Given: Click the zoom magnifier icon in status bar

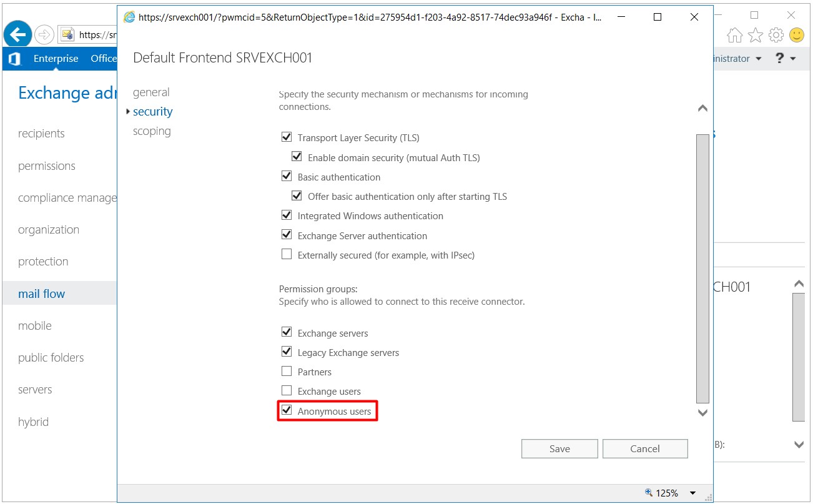Looking at the screenshot, I should pyautogui.click(x=649, y=493).
